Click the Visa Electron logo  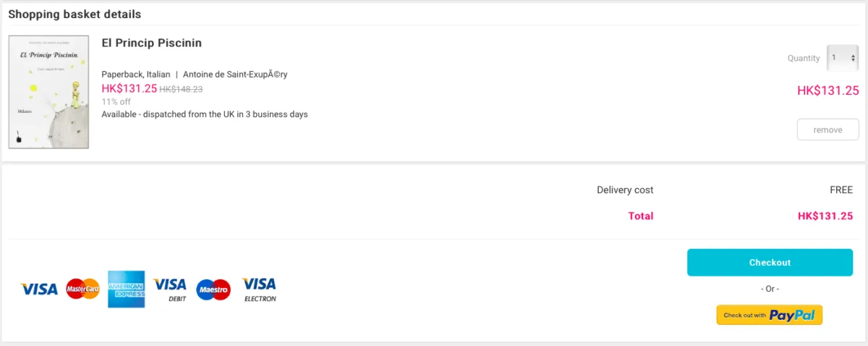pos(259,290)
